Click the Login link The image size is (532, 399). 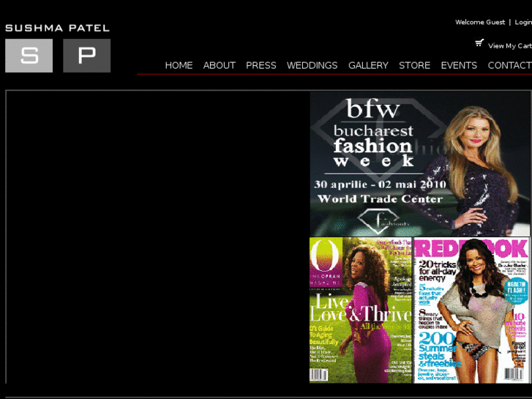[523, 23]
